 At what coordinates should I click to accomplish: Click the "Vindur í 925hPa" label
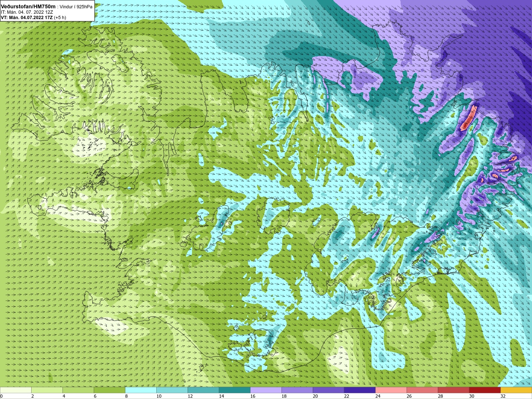click(76, 7)
